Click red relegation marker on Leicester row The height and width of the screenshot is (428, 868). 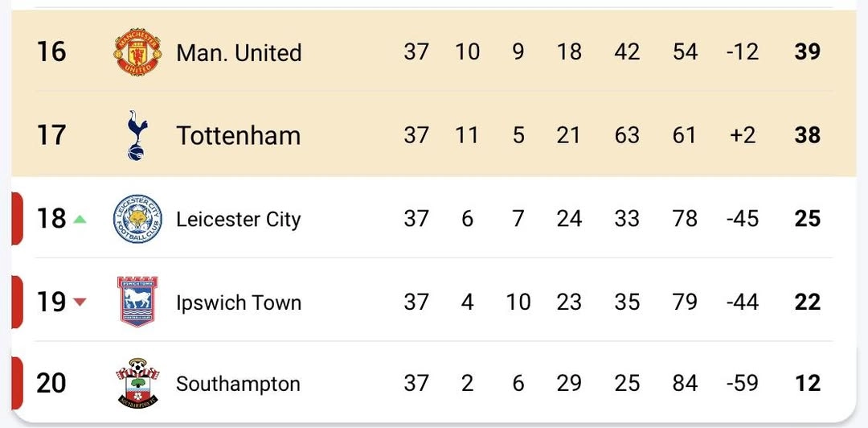coord(17,219)
